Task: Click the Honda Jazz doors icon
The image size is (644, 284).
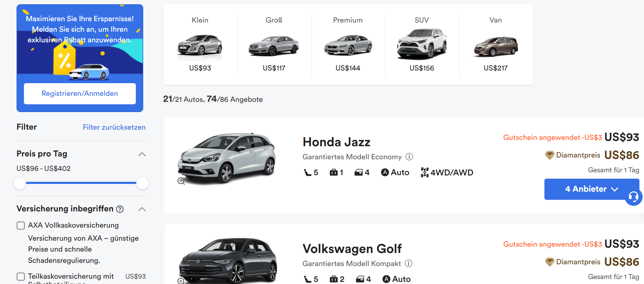Action: 359,172
